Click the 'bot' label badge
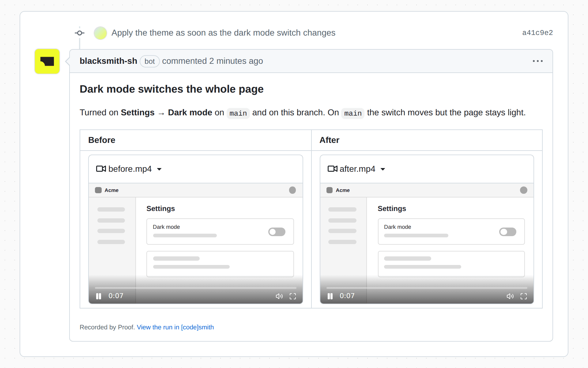Screen dimensions: 588x368 click(150, 61)
